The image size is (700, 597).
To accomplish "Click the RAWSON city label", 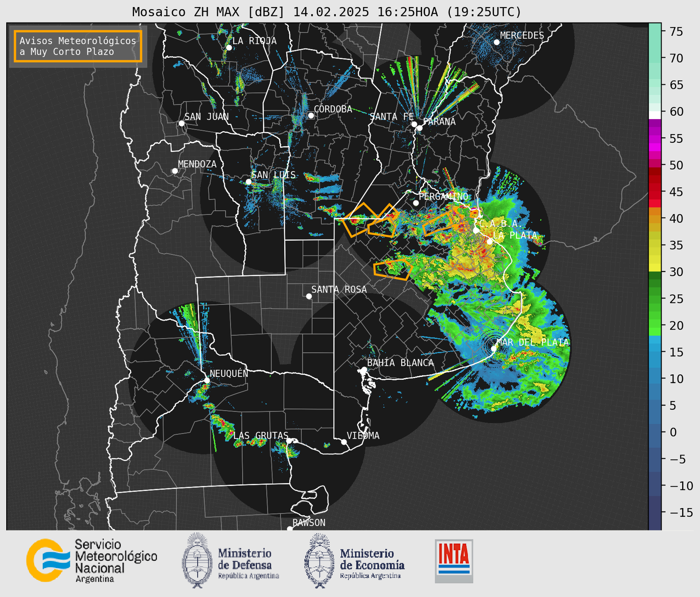I will 309,523.
